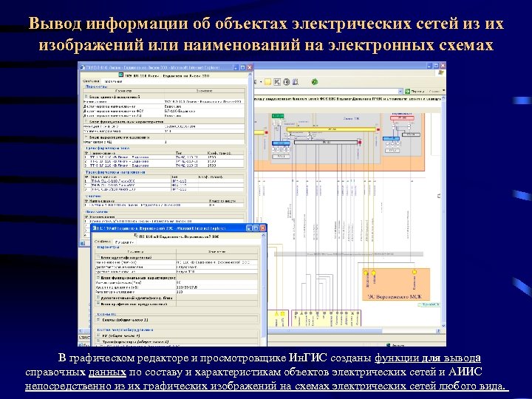Click the K-shaped toolbar icon in main window
532x399 pixels.
click(x=277, y=82)
